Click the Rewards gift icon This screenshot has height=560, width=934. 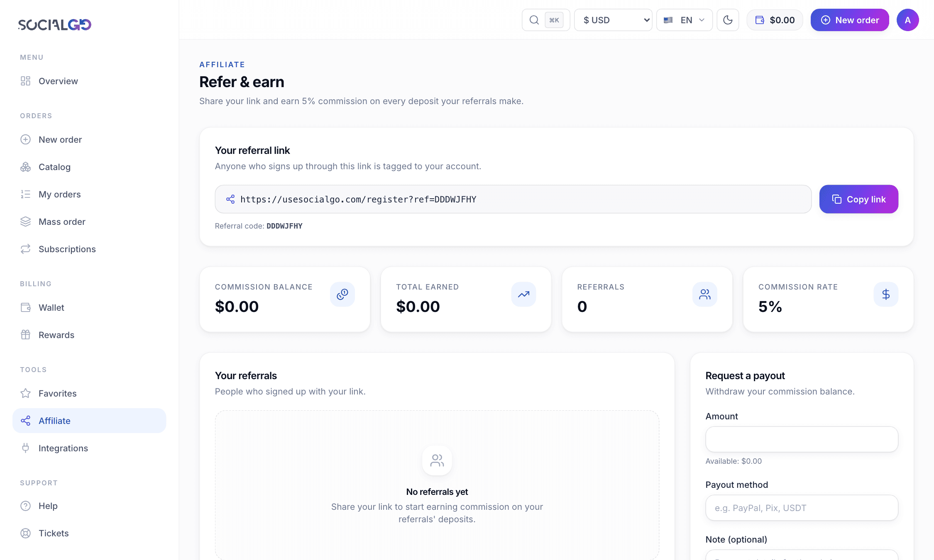pyautogui.click(x=26, y=335)
